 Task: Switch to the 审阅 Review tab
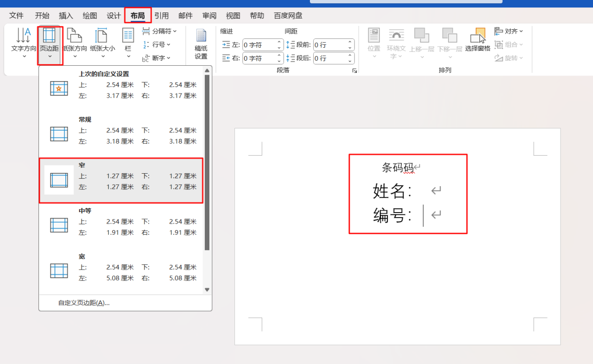[x=209, y=16]
